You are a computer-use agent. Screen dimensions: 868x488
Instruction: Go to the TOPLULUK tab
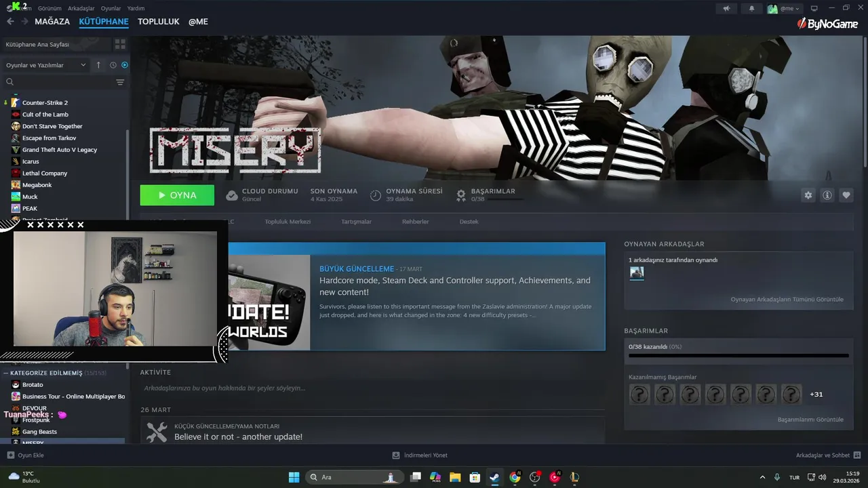tap(159, 22)
